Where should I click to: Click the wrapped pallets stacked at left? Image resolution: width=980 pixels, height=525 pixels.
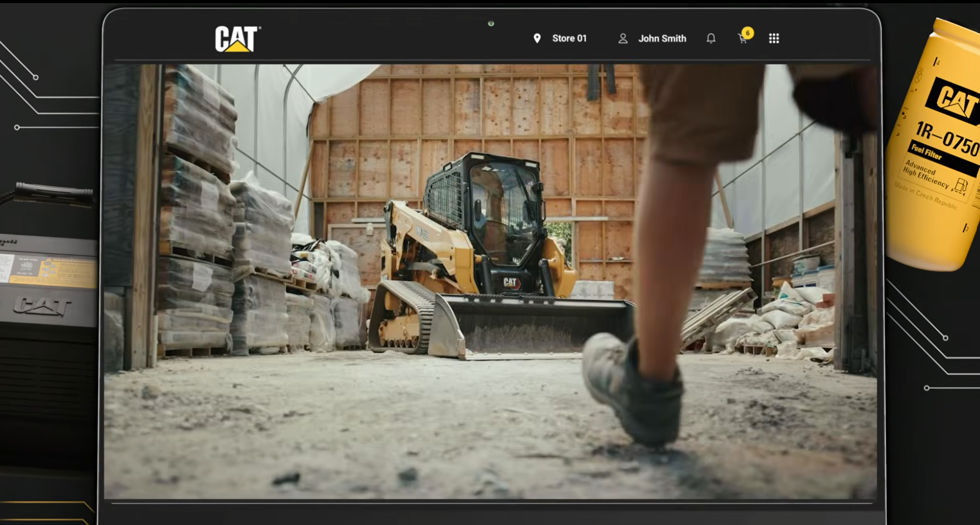click(197, 211)
